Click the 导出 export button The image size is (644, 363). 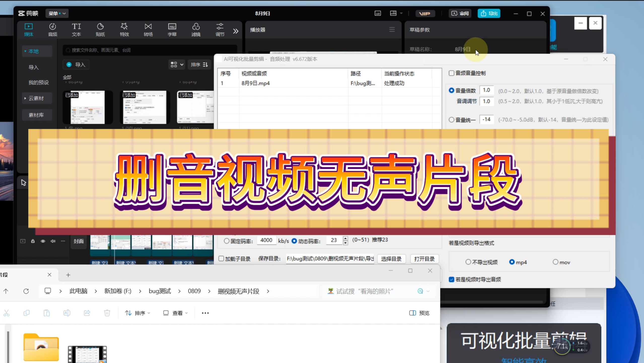point(489,14)
